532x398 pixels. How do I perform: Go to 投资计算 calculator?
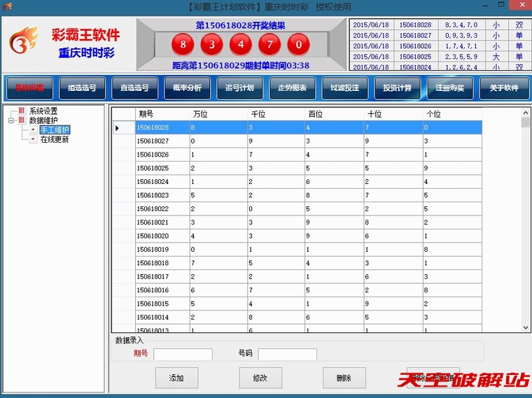[397, 88]
